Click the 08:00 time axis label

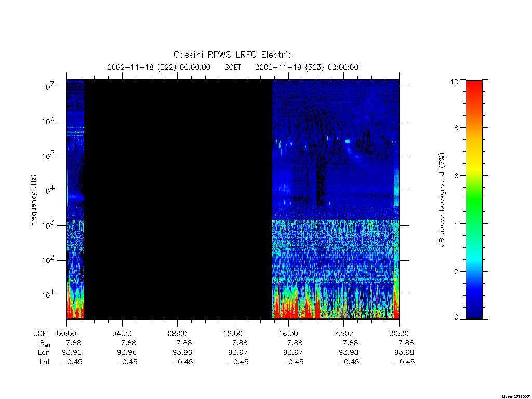[x=178, y=334]
